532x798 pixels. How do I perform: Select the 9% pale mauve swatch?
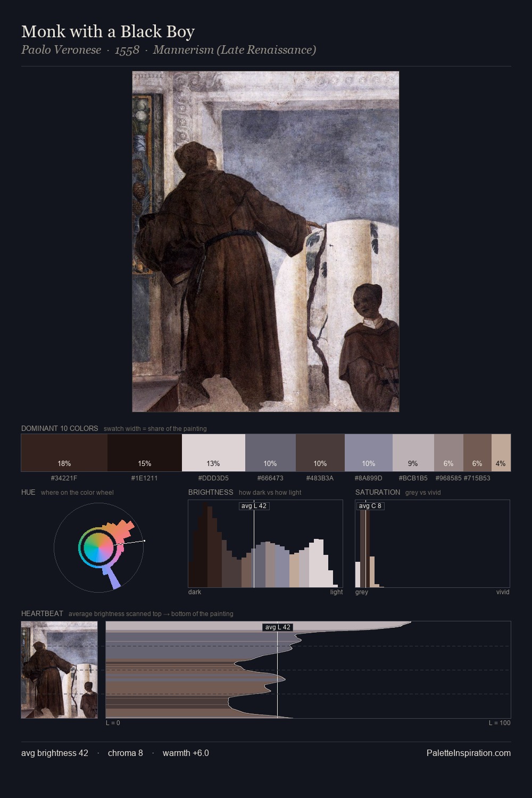[x=413, y=453]
